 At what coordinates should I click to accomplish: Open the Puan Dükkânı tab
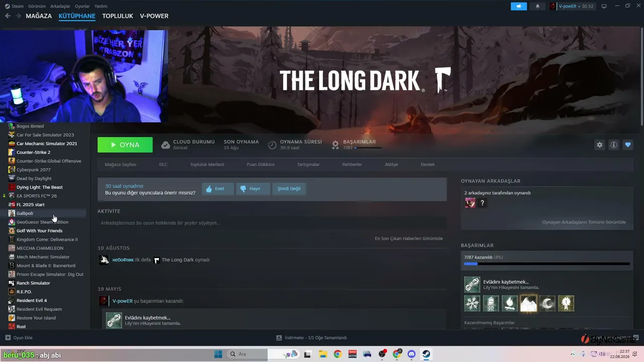[x=261, y=164]
